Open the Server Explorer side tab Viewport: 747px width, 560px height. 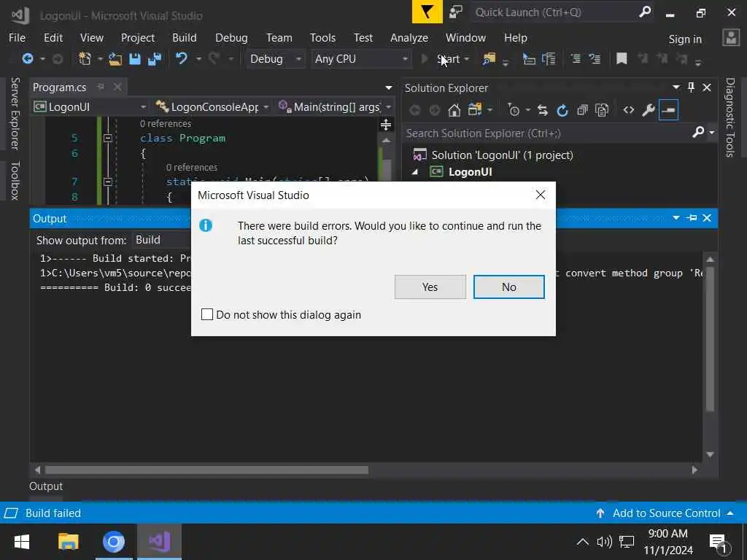point(15,113)
